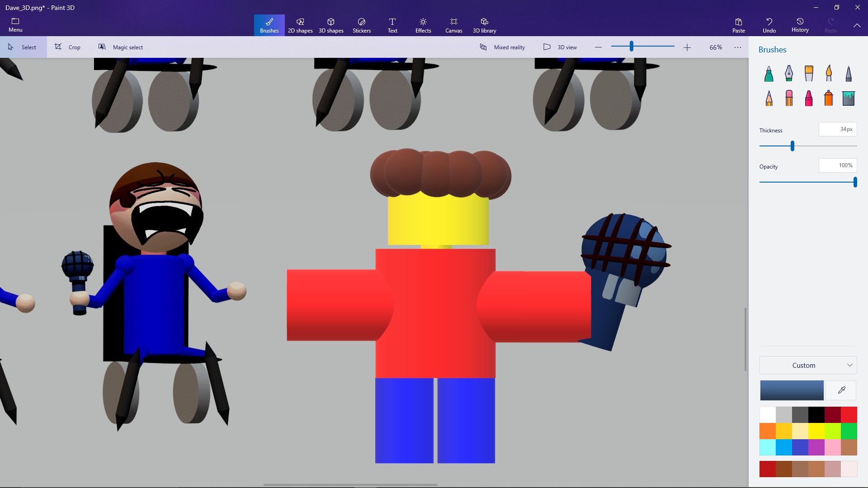Click the vertical canvas scrollbar
The image size is (868, 488).
coord(745,339)
